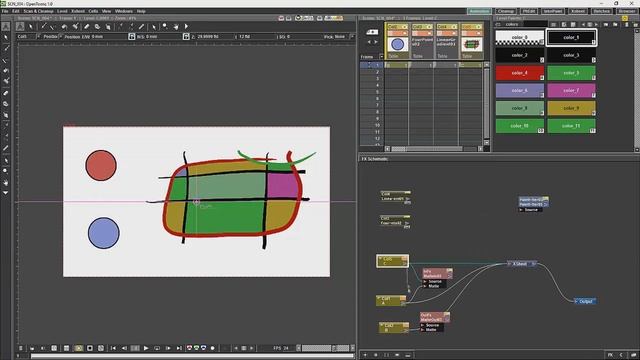Click highlighted camera view icon in playback bar
Image resolution: width=640 pixels, height=360 pixels.
(78, 348)
